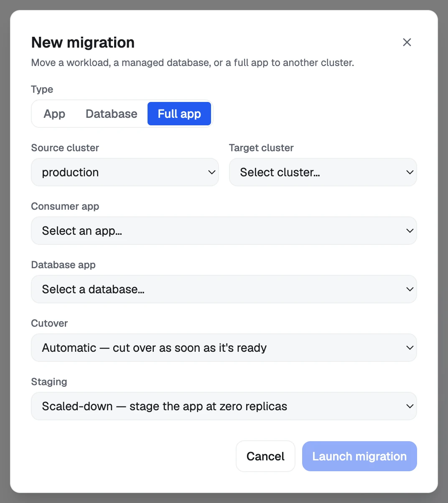The height and width of the screenshot is (503, 448).
Task: Open the Cutover options dropdown
Action: (x=224, y=348)
